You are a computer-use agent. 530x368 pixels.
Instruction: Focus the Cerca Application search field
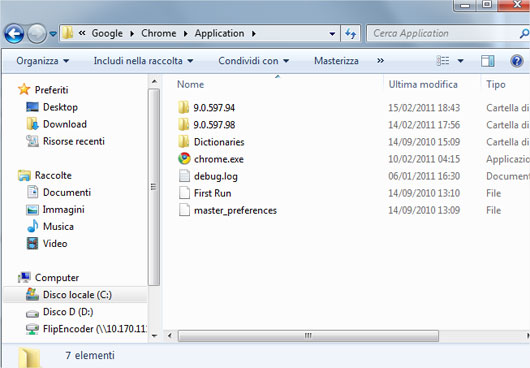point(443,33)
